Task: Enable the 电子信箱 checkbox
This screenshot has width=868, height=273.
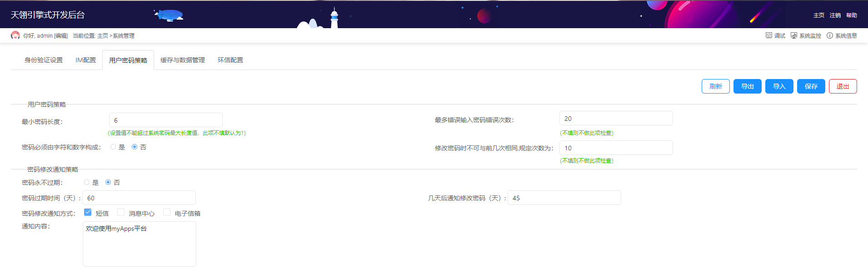Action: coord(167,212)
